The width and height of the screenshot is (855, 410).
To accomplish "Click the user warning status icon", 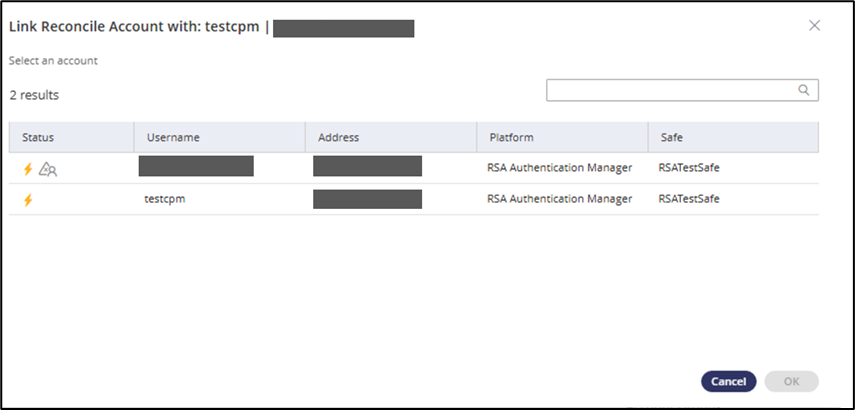I will click(x=48, y=169).
